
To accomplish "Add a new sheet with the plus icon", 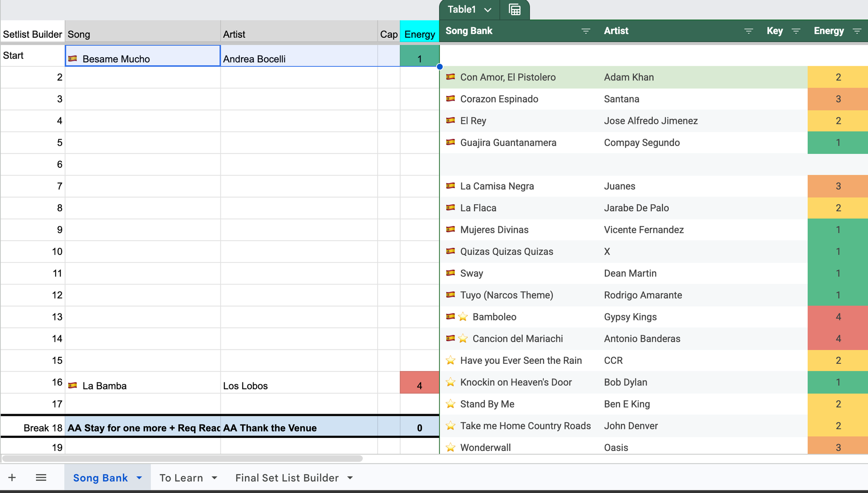I will (x=12, y=477).
